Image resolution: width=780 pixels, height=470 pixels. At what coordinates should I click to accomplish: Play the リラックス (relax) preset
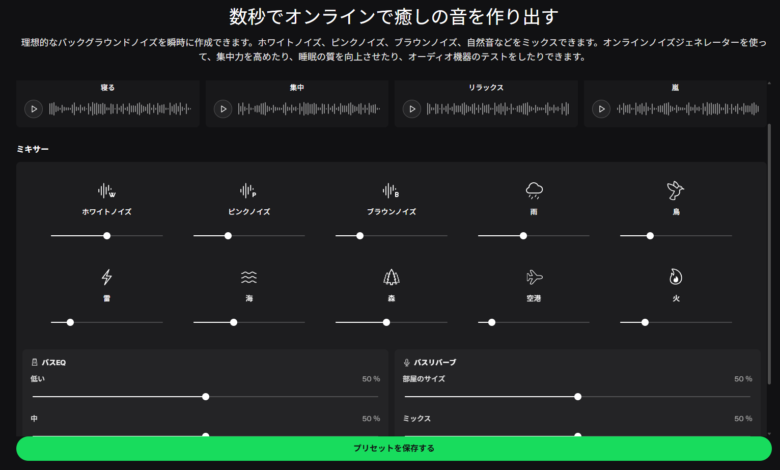point(411,109)
